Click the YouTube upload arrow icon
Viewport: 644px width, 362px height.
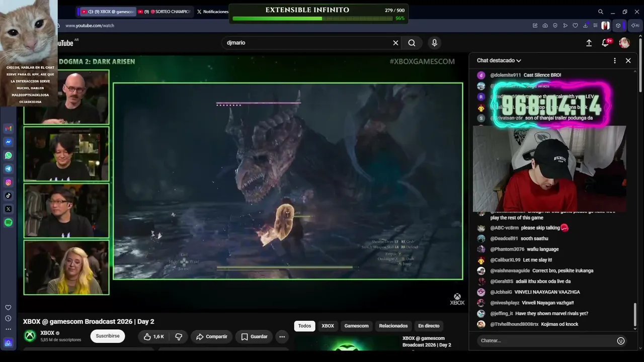(589, 43)
